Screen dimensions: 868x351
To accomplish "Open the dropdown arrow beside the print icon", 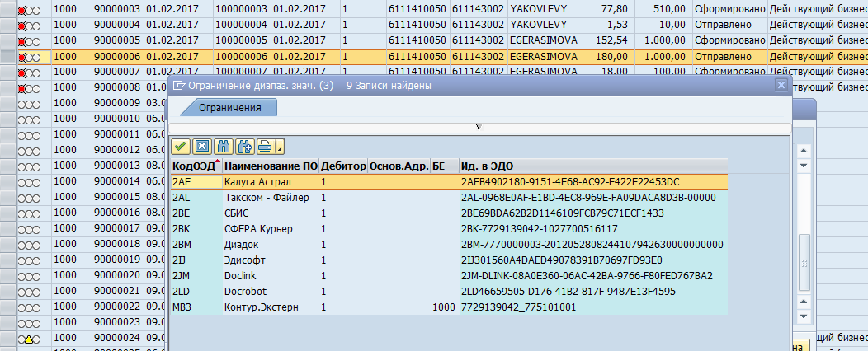I will (x=281, y=148).
